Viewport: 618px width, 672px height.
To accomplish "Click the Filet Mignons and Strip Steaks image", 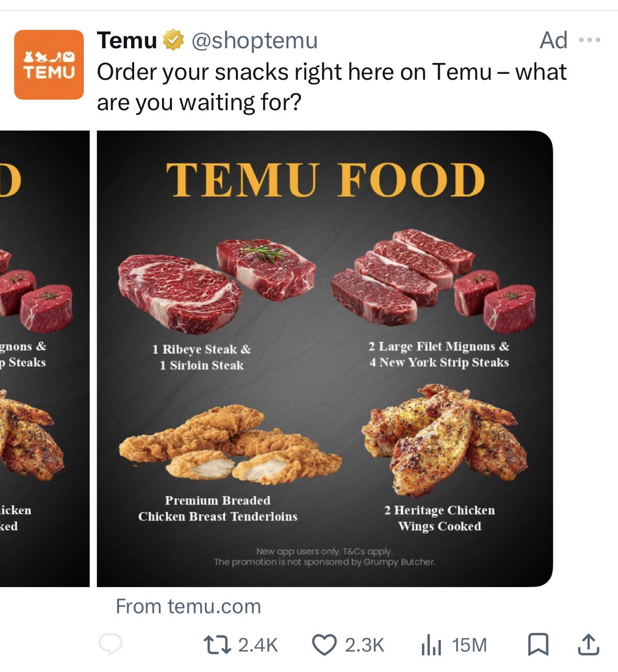I will [x=433, y=282].
